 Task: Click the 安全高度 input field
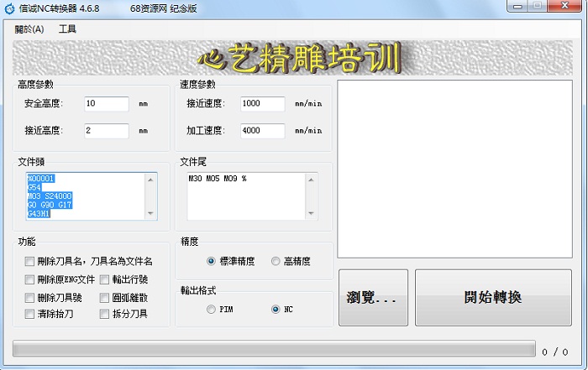click(x=107, y=104)
